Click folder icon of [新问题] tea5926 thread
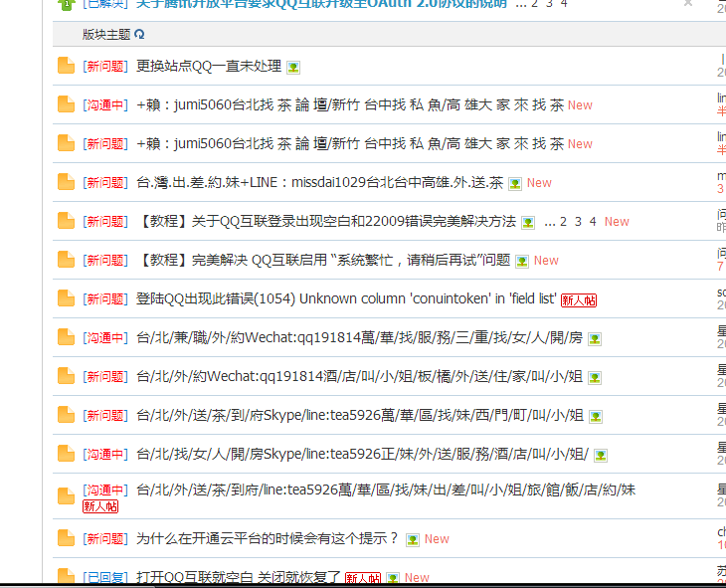The height and width of the screenshot is (588, 726). (x=66, y=415)
